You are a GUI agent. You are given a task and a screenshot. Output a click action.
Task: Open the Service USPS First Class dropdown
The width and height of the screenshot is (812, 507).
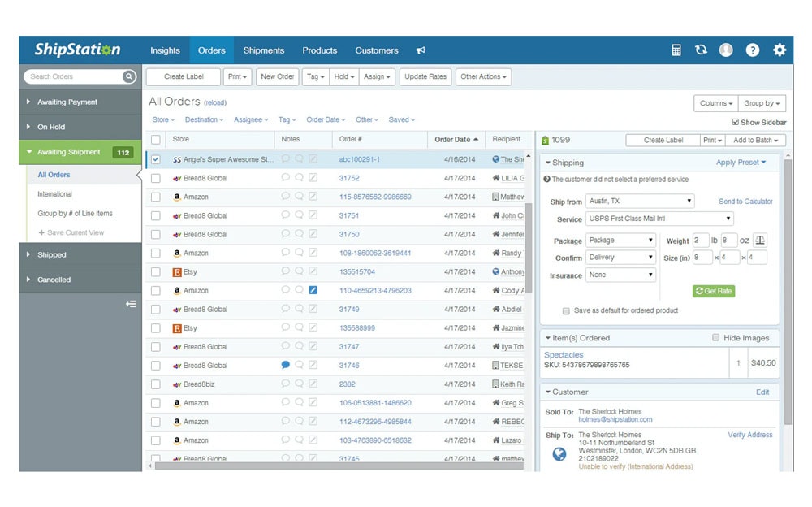[659, 219]
